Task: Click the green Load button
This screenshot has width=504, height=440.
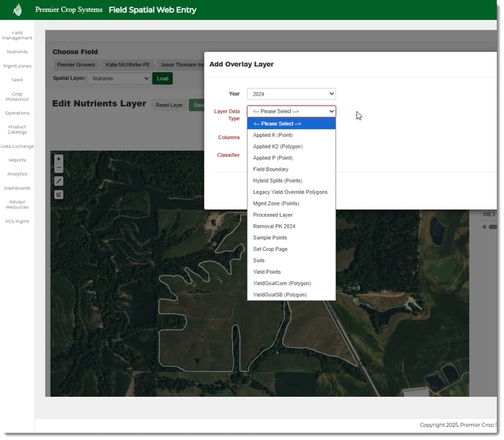Action: coord(162,78)
